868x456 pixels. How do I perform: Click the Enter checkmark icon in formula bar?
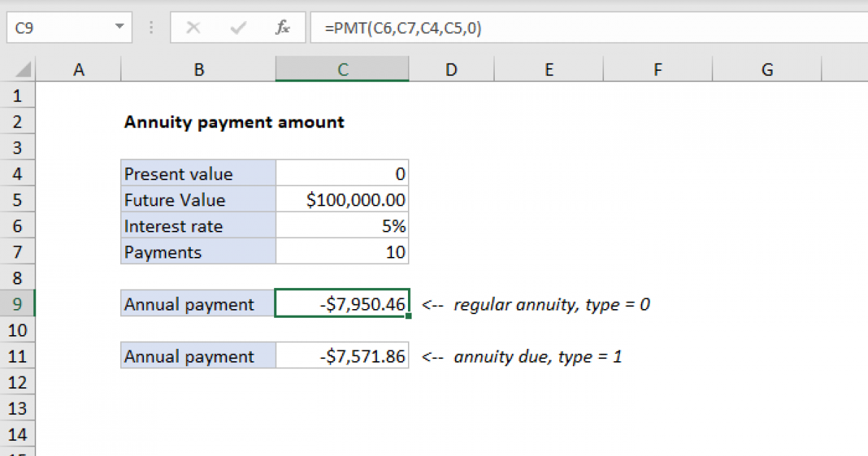click(237, 28)
